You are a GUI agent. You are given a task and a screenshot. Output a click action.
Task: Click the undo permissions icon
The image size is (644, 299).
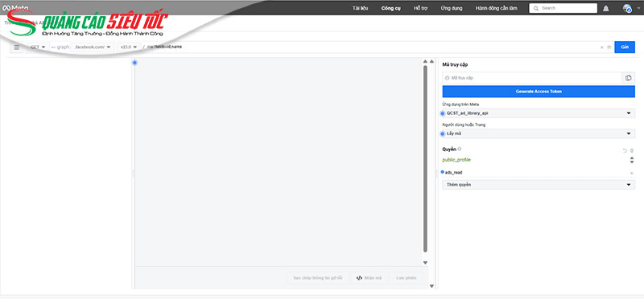coord(625,150)
